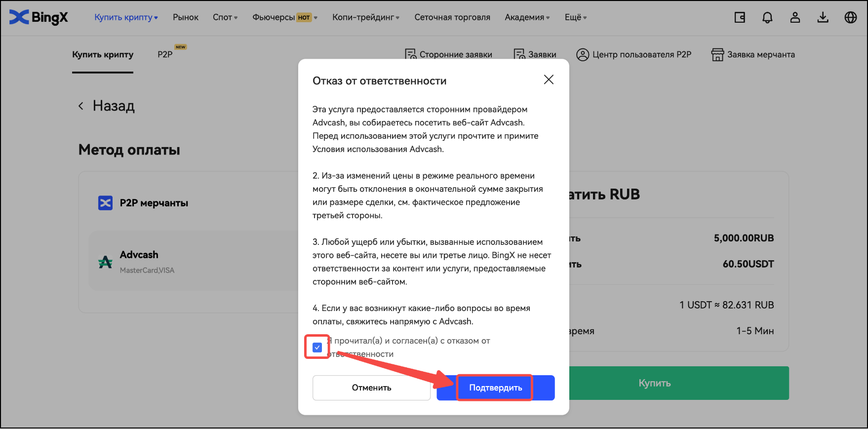Click the P2P мерчанты logo icon
This screenshot has width=868, height=429.
[x=105, y=203]
